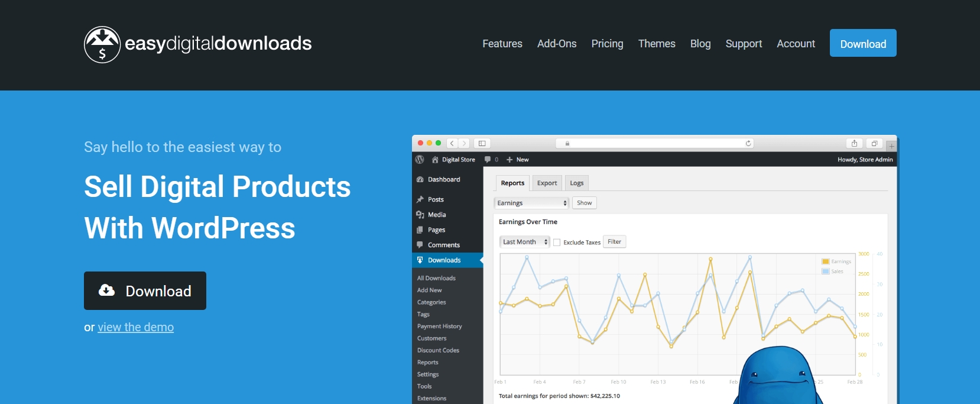
Task: Go to the Support page
Action: (744, 44)
